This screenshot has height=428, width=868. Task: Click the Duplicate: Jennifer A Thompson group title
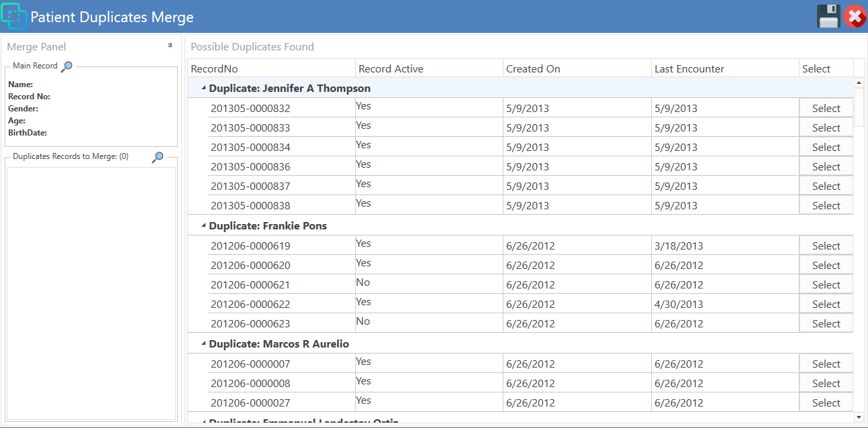[x=289, y=88]
